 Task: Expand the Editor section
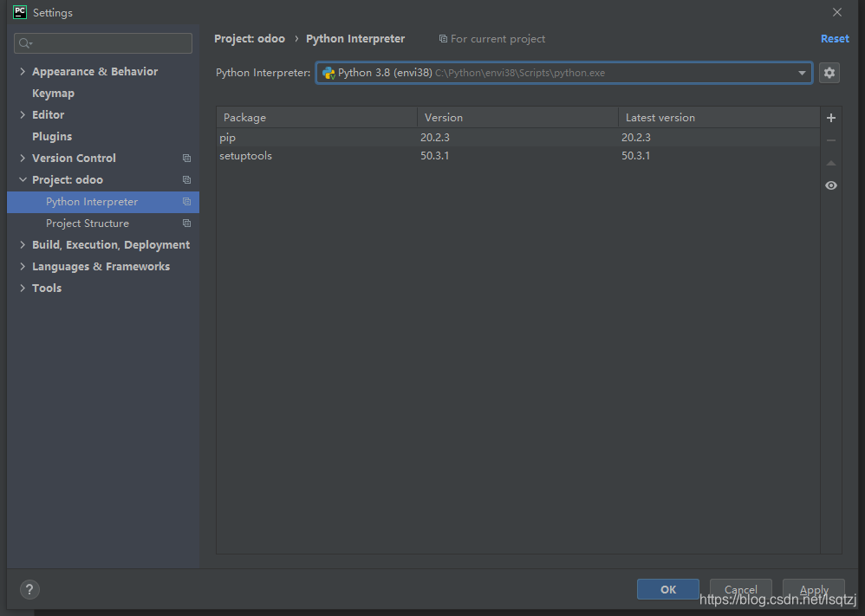[23, 114]
